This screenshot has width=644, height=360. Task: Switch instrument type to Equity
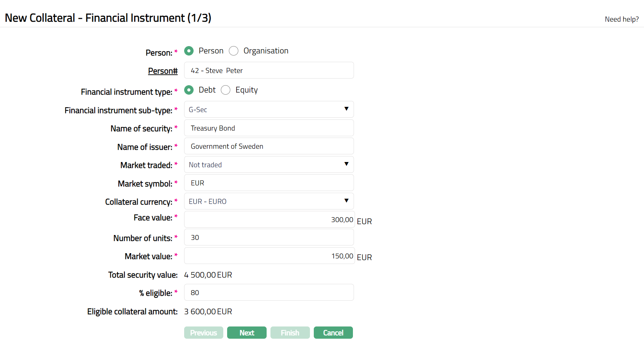[226, 90]
